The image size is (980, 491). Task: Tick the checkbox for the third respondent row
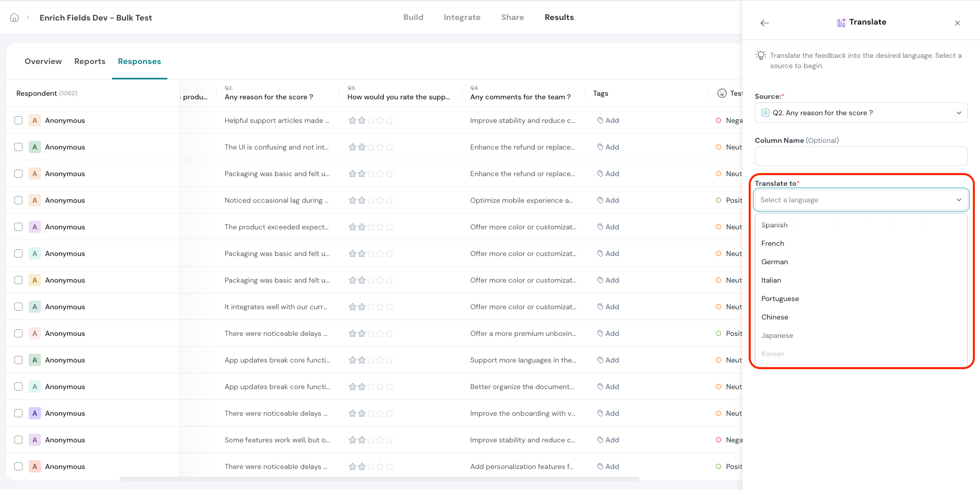click(x=18, y=174)
